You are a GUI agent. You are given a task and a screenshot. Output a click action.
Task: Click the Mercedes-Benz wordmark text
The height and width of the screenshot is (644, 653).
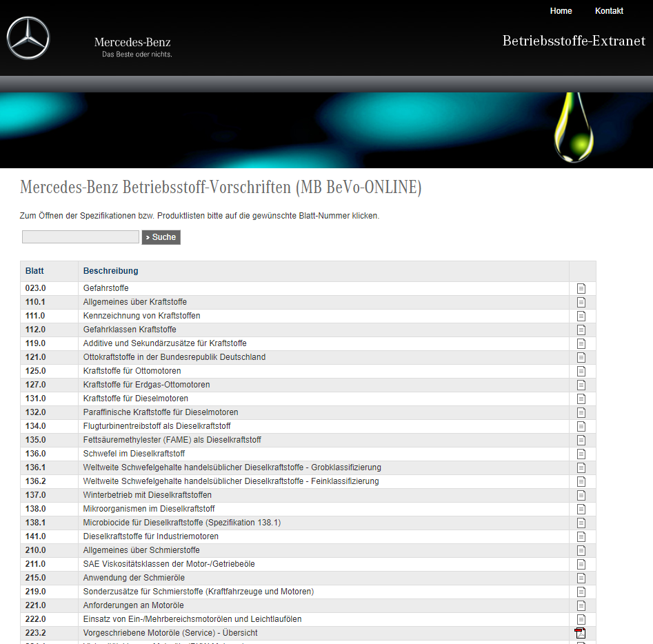pyautogui.click(x=132, y=42)
